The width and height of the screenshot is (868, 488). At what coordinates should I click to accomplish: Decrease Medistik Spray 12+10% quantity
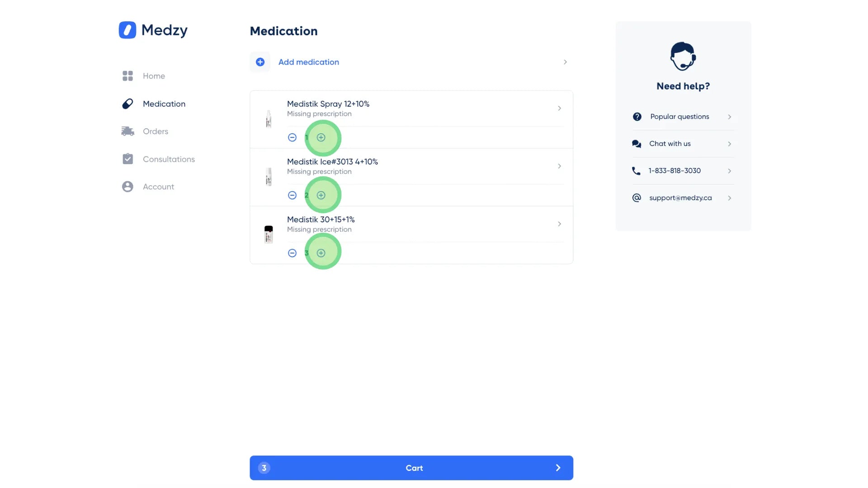[x=292, y=137]
